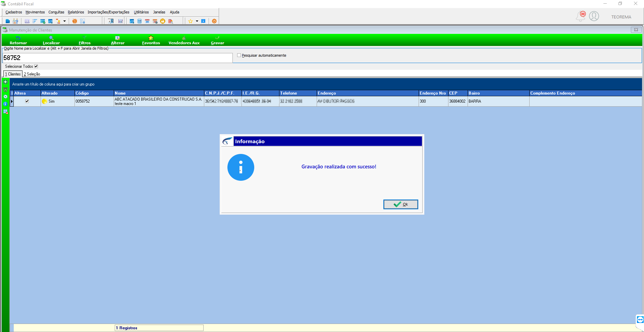Click the TeamViewer icon at the bottom right
Screen dimensions: 644x332
click(640, 320)
